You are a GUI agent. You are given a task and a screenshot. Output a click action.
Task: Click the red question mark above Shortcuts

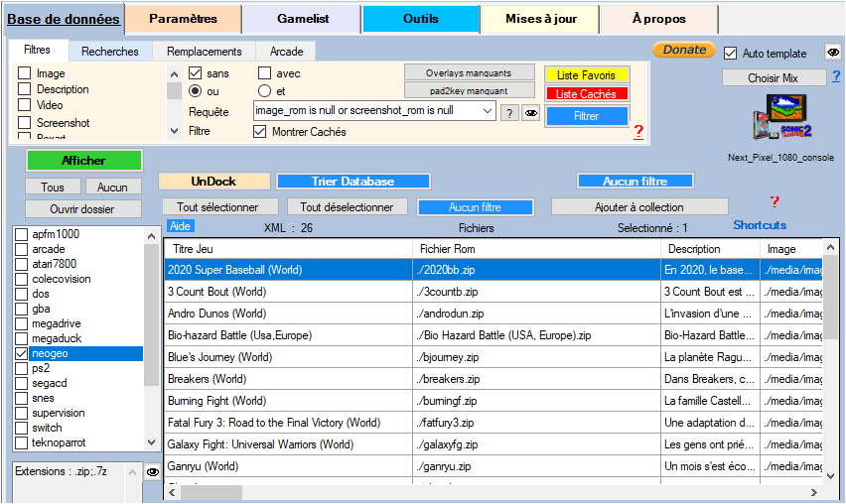pyautogui.click(x=775, y=202)
